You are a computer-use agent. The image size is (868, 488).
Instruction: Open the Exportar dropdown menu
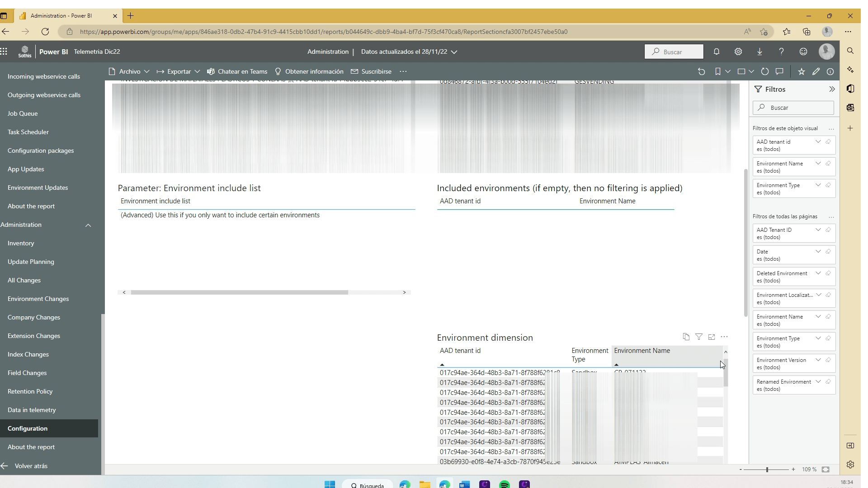tap(179, 71)
